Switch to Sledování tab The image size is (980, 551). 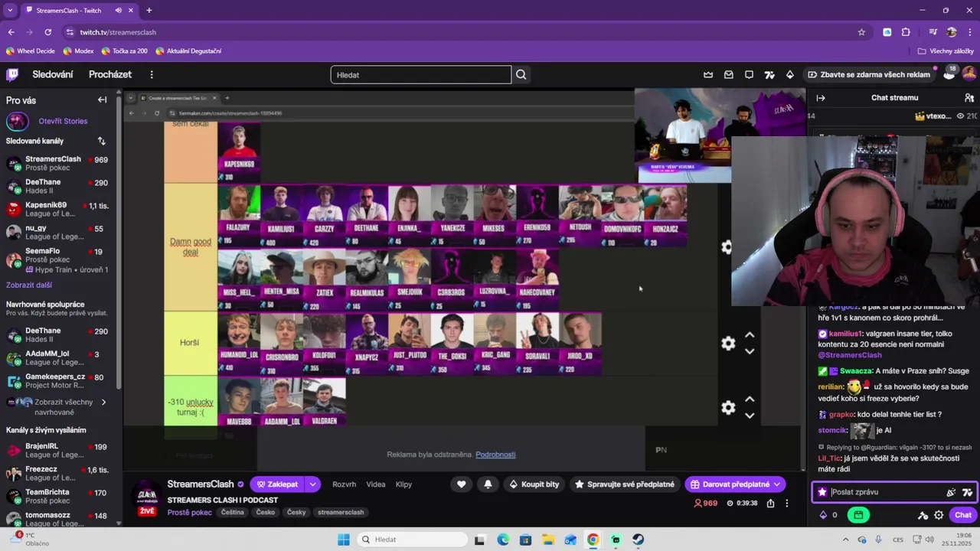point(53,74)
